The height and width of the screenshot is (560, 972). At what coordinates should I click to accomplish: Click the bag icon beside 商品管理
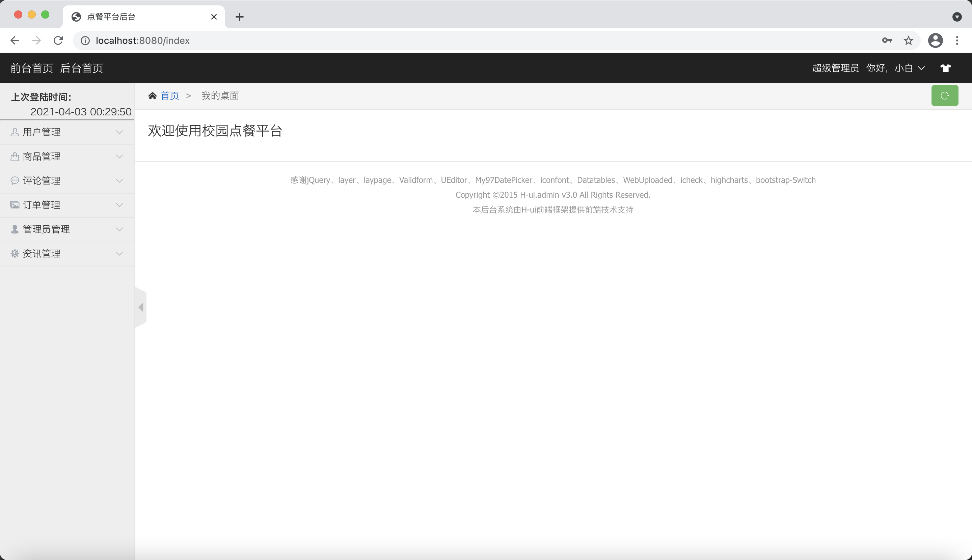pyautogui.click(x=15, y=157)
